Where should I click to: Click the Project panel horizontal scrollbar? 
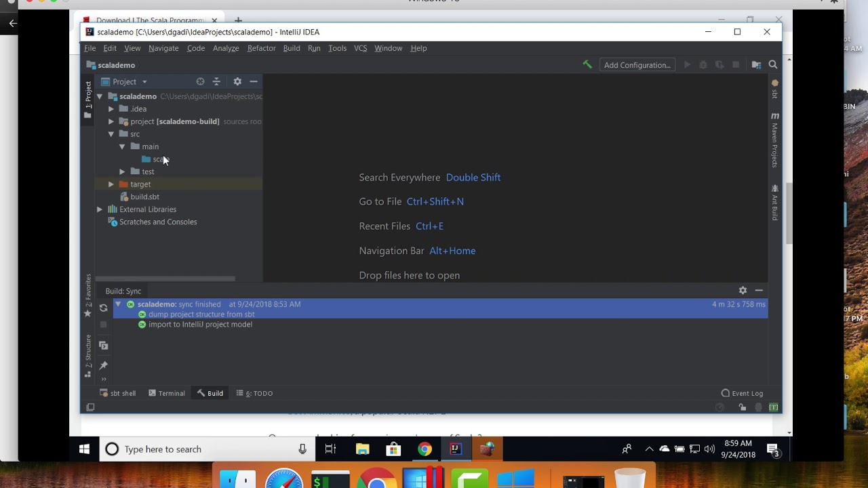tap(165, 279)
